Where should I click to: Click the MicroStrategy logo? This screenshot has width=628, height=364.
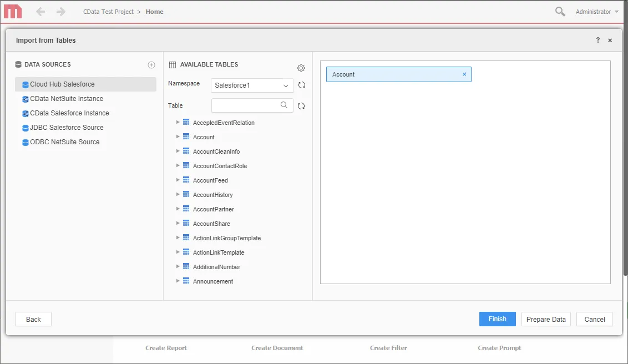coord(12,11)
